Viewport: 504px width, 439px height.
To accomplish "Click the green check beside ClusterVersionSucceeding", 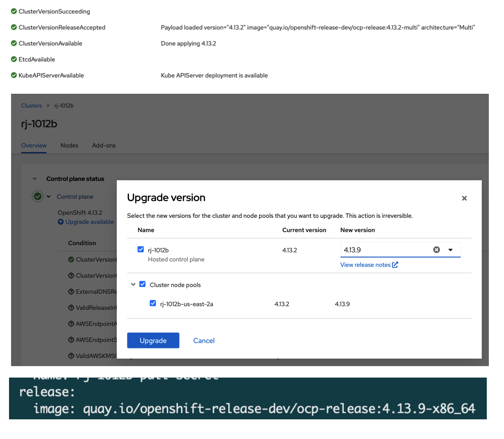I will pos(14,11).
